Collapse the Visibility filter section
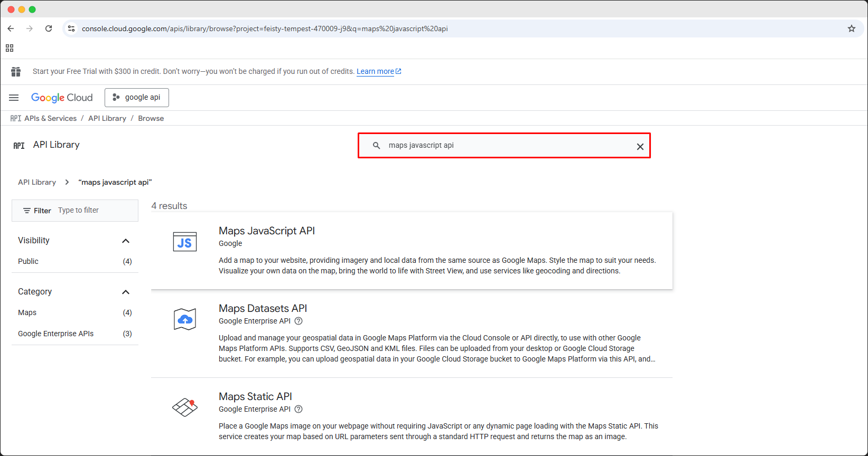This screenshot has width=868, height=456. (126, 241)
